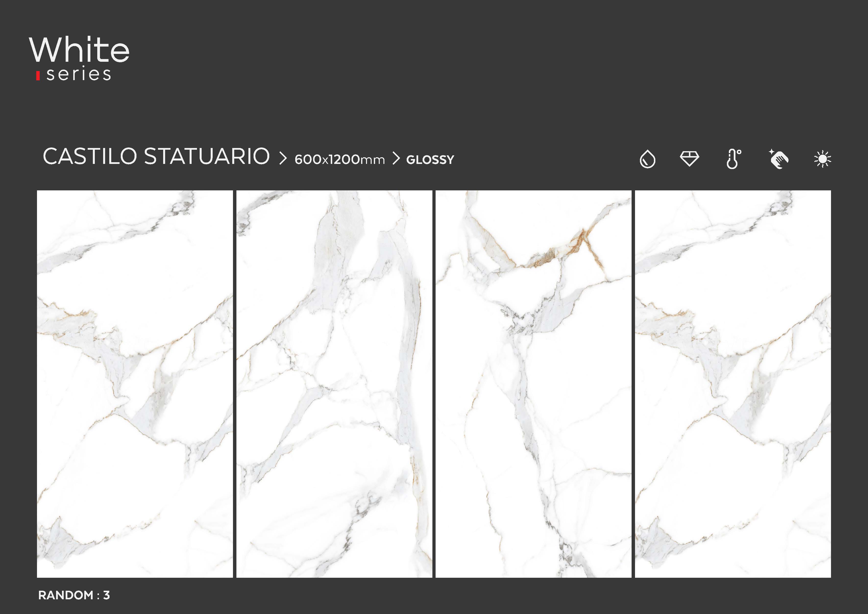Click the red accent bar beside series

click(38, 76)
